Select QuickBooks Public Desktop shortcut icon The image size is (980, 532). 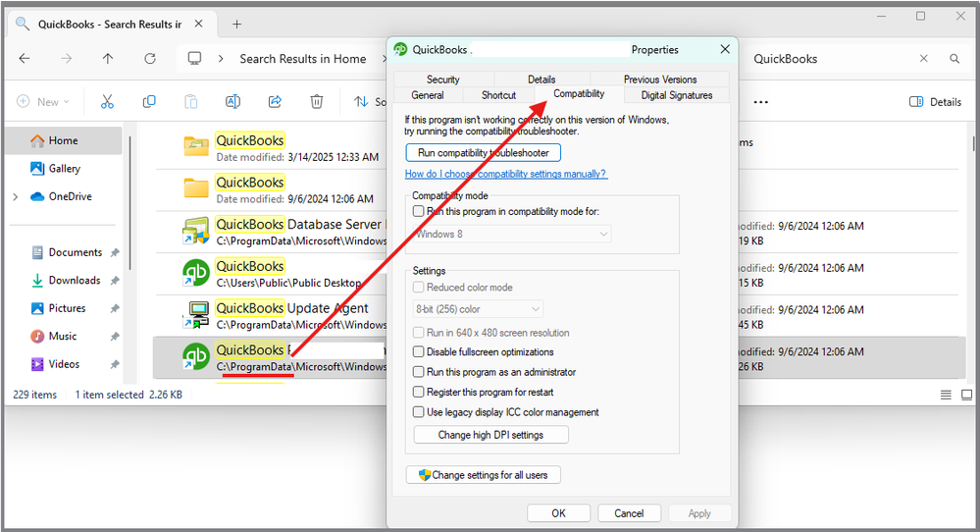(x=195, y=273)
